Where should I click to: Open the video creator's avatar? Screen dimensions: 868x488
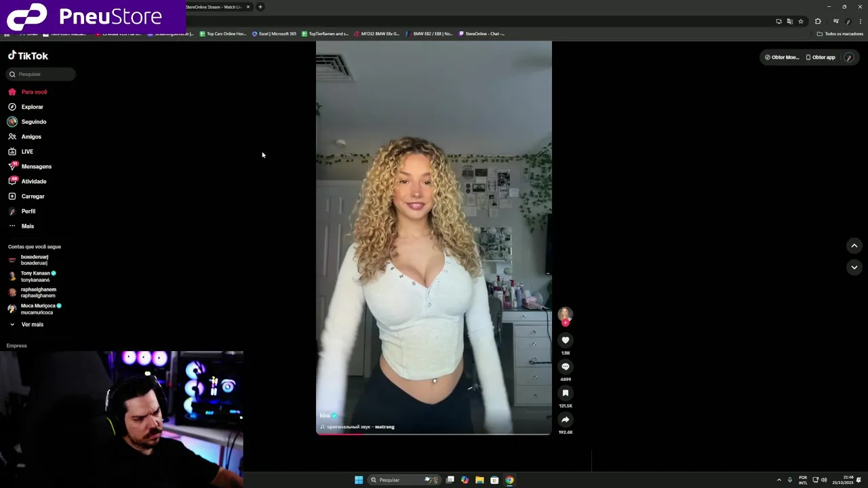point(565,314)
